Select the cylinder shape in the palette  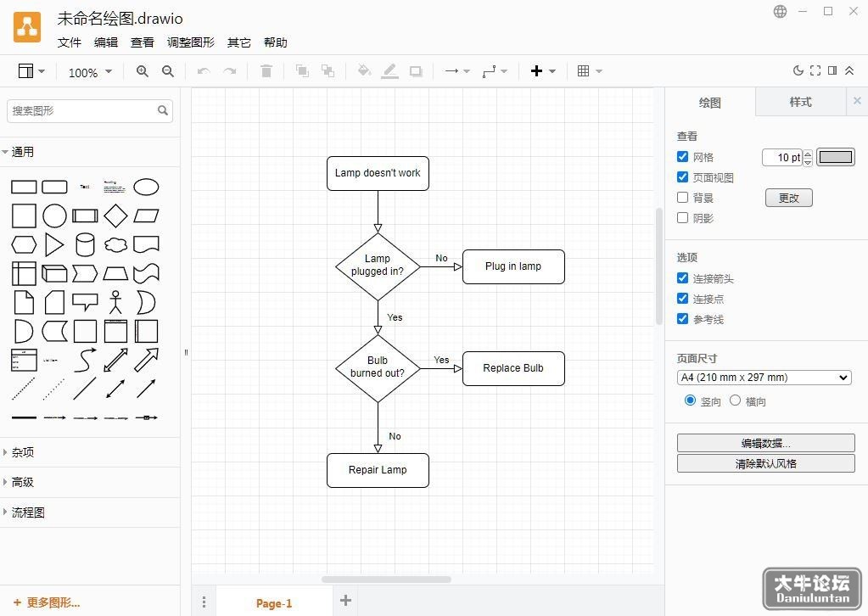(x=85, y=244)
